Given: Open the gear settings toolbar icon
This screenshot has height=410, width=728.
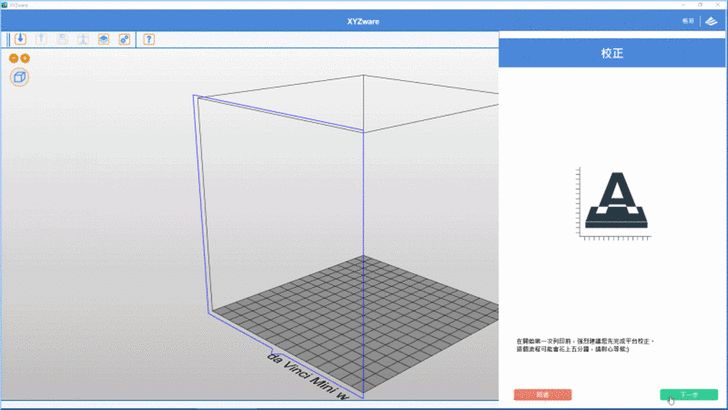Looking at the screenshot, I should [125, 40].
